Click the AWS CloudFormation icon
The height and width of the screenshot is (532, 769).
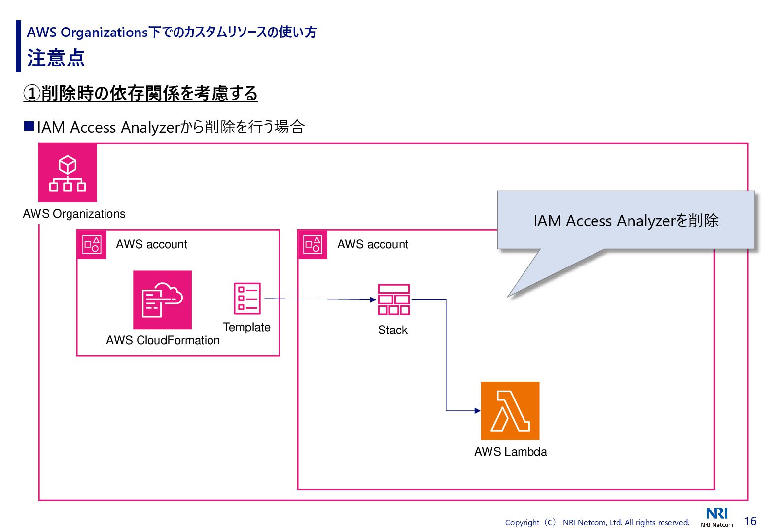(x=162, y=300)
